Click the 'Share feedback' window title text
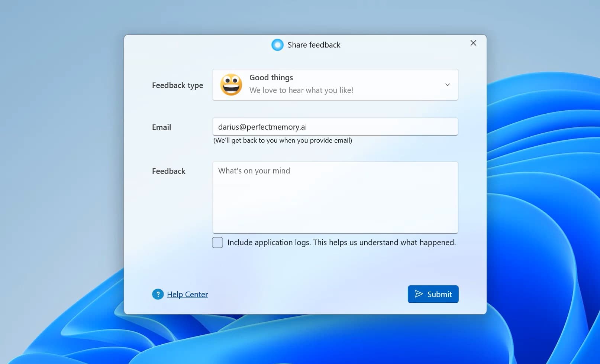Screen dimensions: 600x364 314,45
